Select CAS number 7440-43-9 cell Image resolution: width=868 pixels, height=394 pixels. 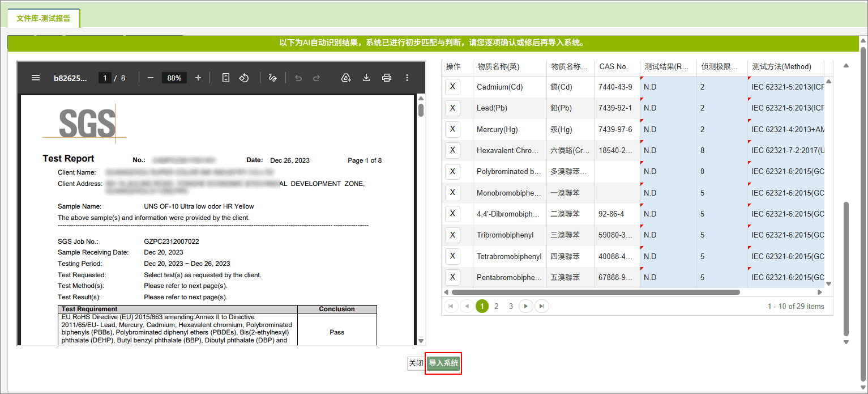point(618,87)
